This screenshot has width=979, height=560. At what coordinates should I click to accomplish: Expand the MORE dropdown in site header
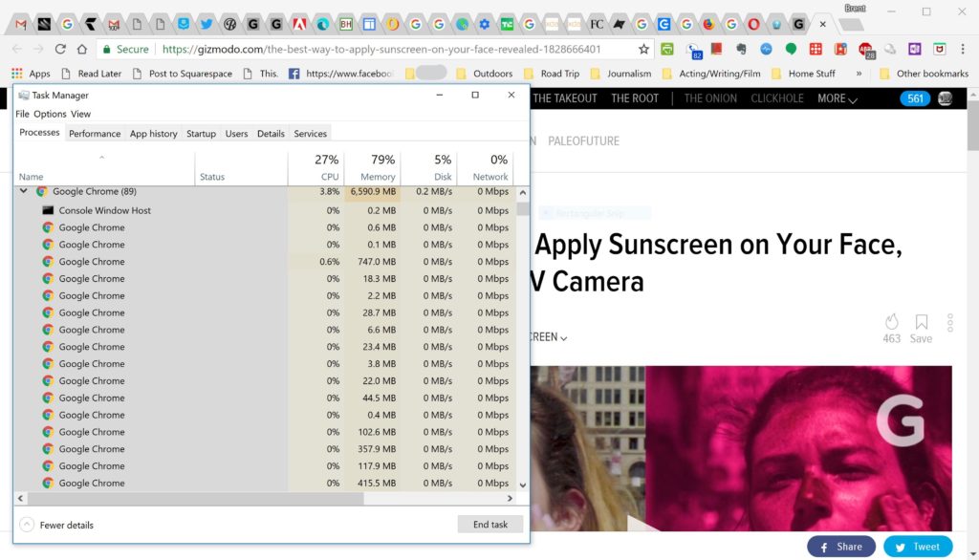click(x=837, y=98)
